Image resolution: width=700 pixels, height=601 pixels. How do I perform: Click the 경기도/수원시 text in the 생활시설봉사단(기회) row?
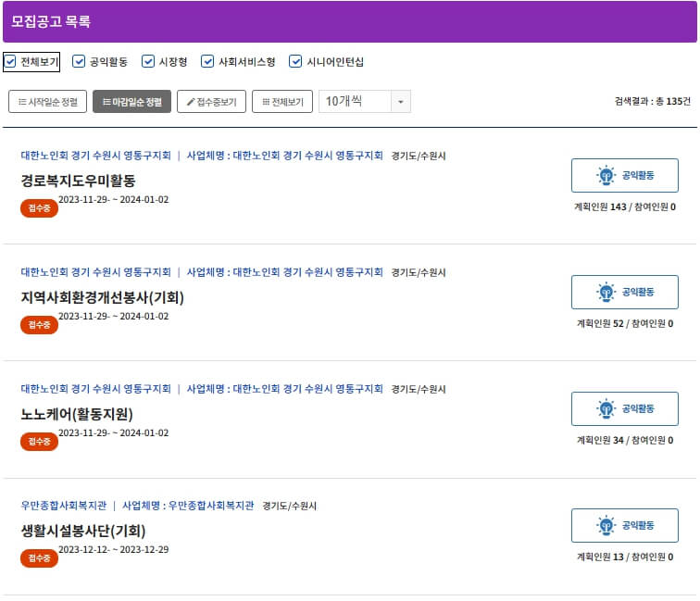(289, 506)
